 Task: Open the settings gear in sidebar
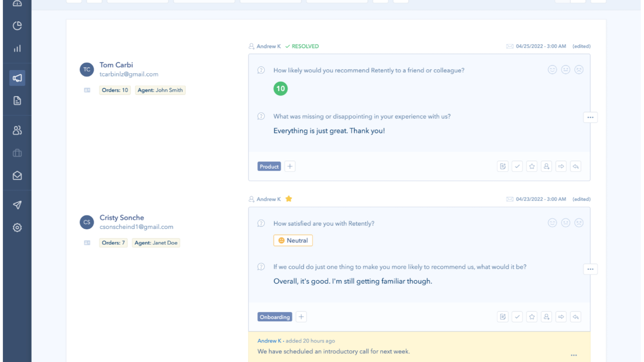pyautogui.click(x=17, y=228)
